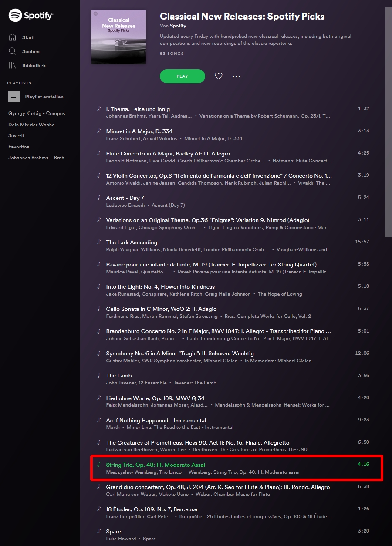Click the vertical scrollbar on right edge
The height and width of the screenshot is (546, 392).
coord(389,122)
